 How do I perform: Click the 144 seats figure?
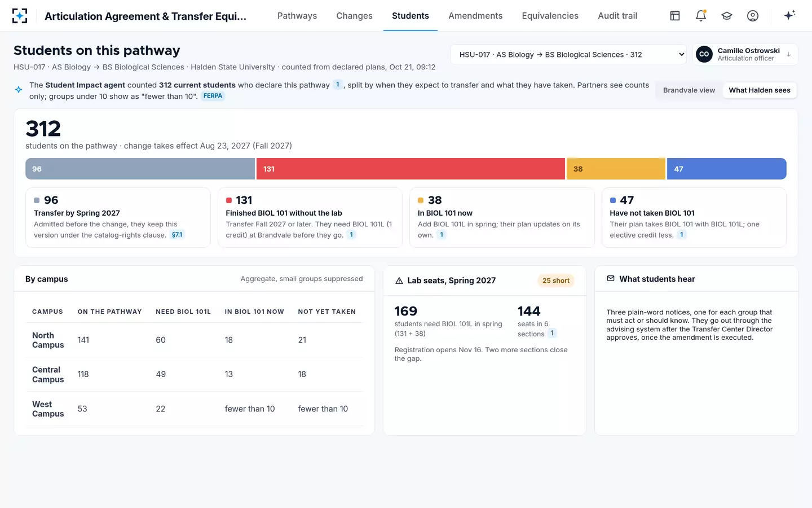(x=529, y=311)
